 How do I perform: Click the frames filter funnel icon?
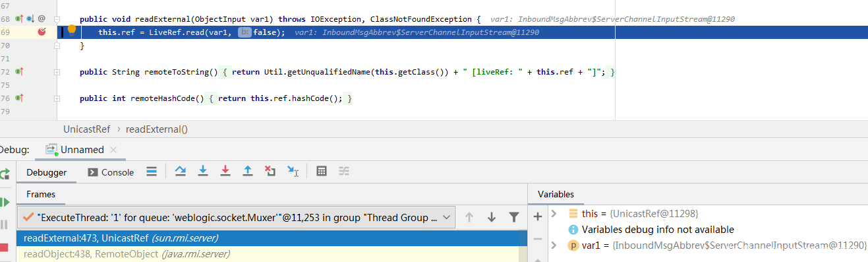coord(514,217)
